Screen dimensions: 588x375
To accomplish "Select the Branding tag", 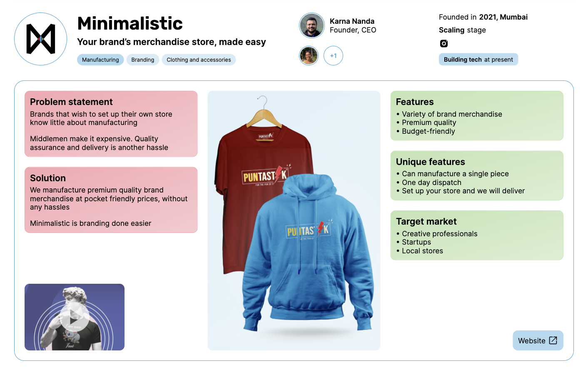I will click(143, 60).
